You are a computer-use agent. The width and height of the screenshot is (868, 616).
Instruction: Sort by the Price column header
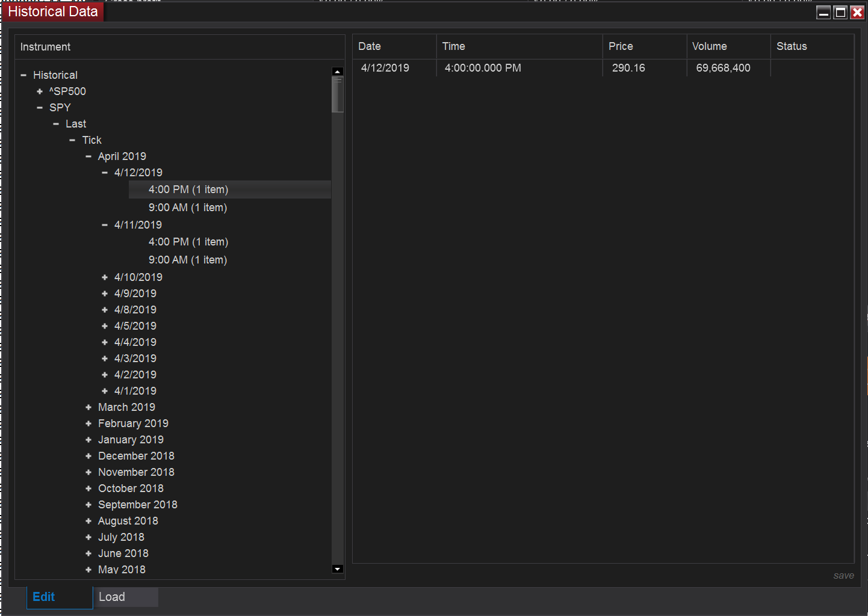[x=645, y=46]
